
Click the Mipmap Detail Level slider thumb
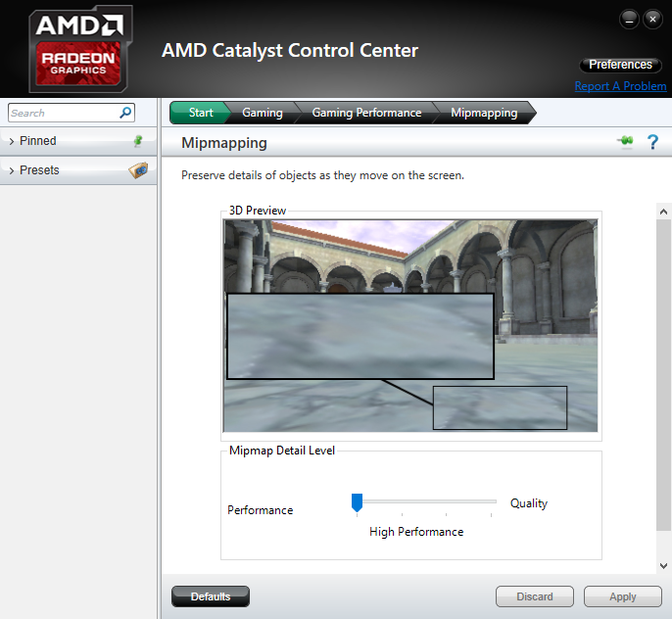(357, 502)
